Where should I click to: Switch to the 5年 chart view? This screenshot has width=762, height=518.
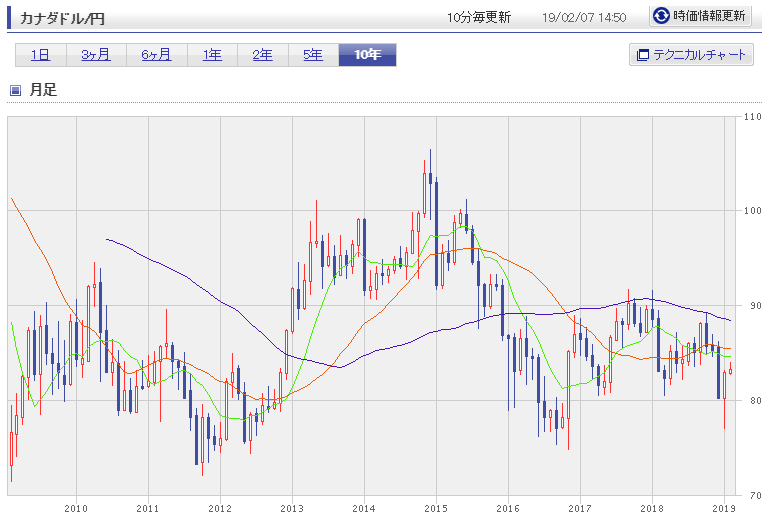[313, 55]
